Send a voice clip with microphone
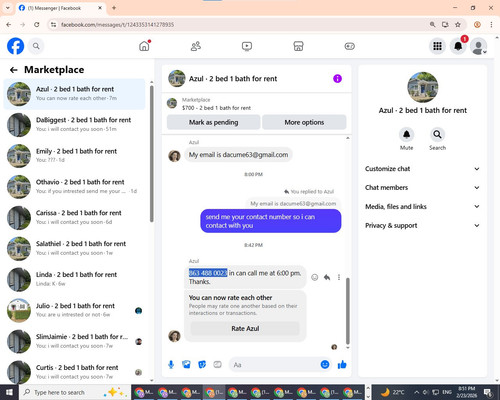Viewport: 500px width, 400px height. tap(171, 365)
